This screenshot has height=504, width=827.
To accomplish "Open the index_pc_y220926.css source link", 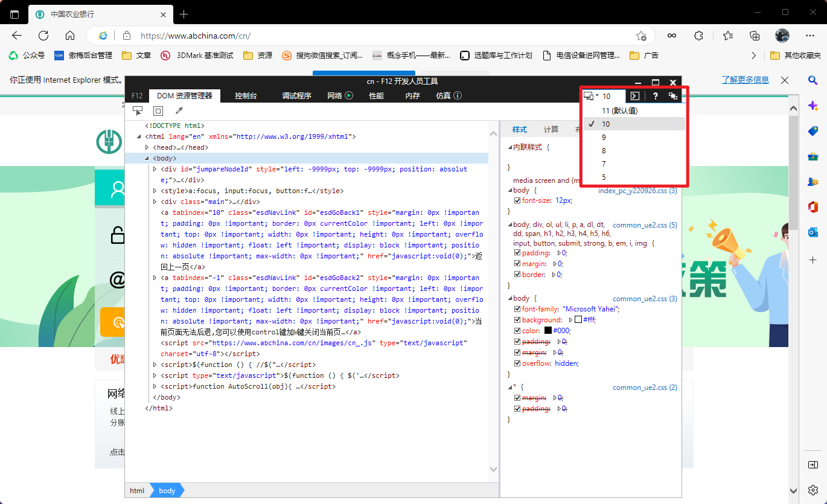I will click(637, 191).
